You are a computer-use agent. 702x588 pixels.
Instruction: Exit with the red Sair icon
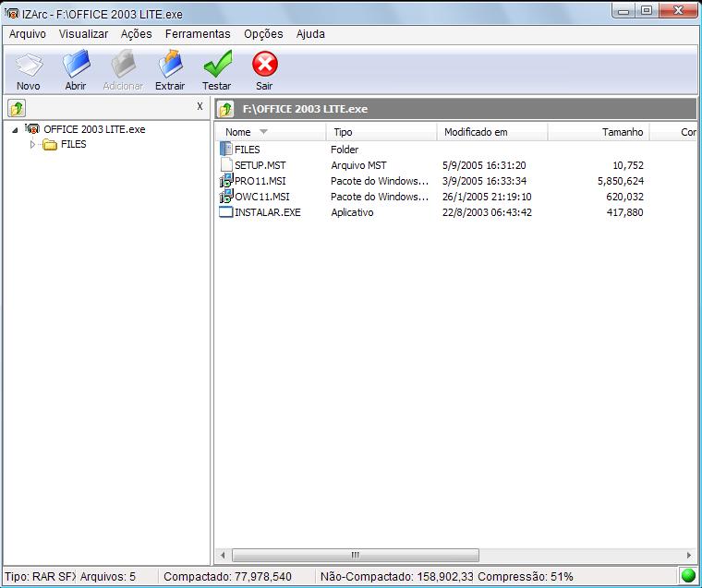coord(264,64)
